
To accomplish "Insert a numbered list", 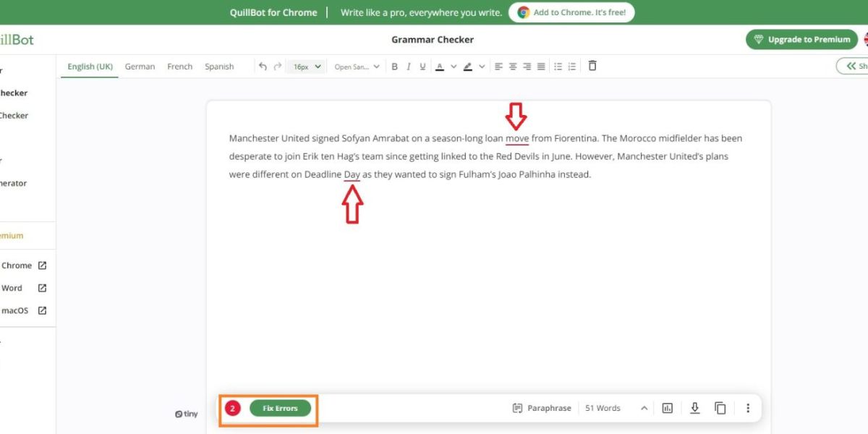I will pos(572,67).
